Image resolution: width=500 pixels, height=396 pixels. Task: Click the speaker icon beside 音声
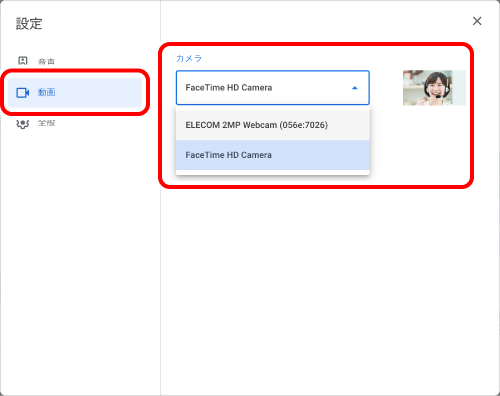click(x=23, y=61)
